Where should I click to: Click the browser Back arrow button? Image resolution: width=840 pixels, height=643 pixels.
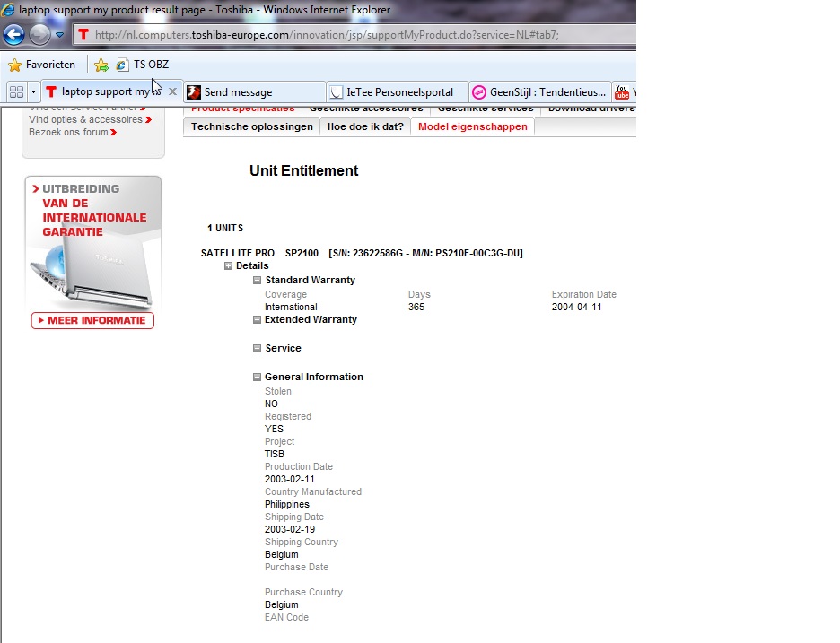point(14,35)
